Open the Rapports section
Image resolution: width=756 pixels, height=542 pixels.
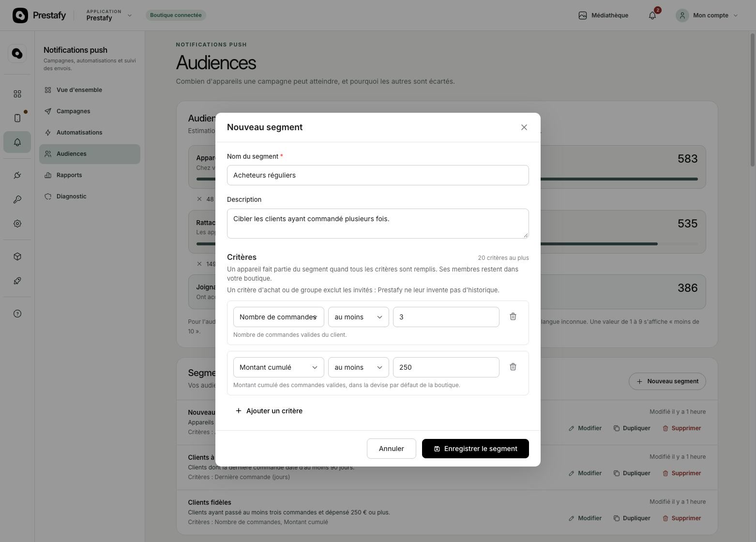[x=90, y=175]
